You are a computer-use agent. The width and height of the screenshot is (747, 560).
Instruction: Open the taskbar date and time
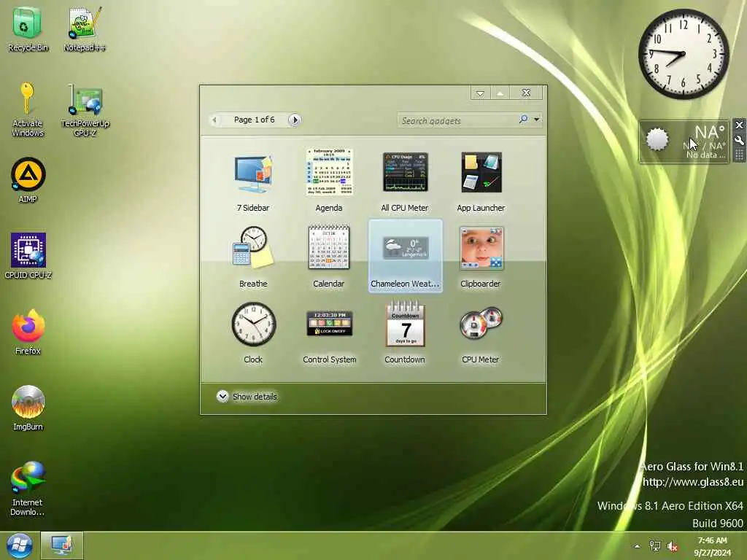pyautogui.click(x=712, y=546)
